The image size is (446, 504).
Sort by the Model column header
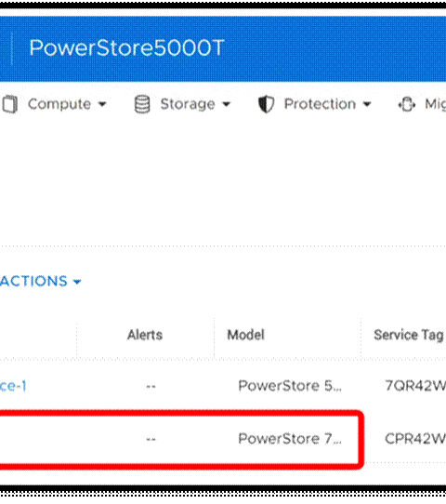click(x=246, y=335)
